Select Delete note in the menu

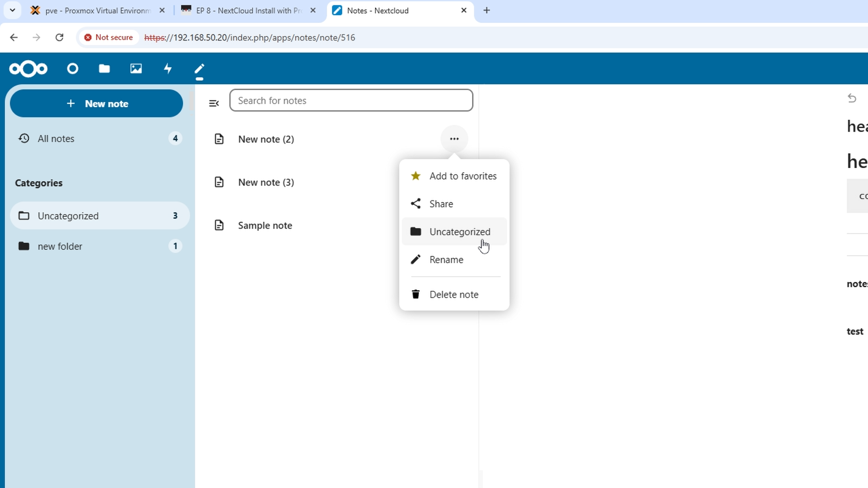(x=454, y=294)
